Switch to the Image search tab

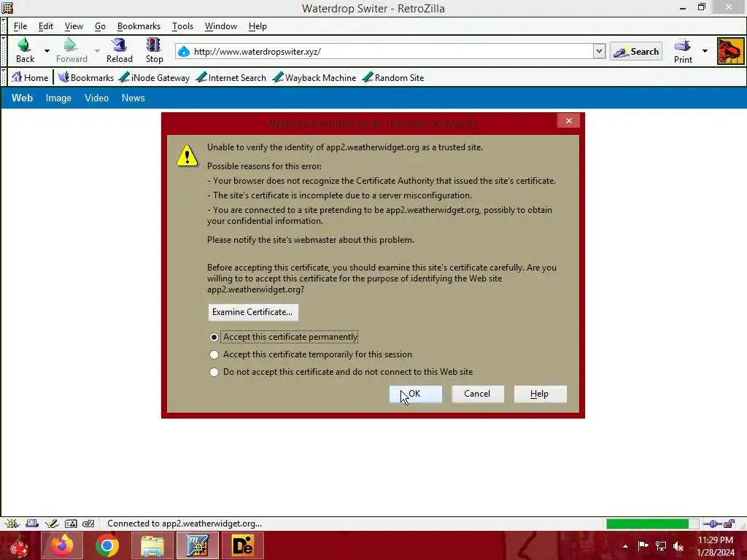58,98
